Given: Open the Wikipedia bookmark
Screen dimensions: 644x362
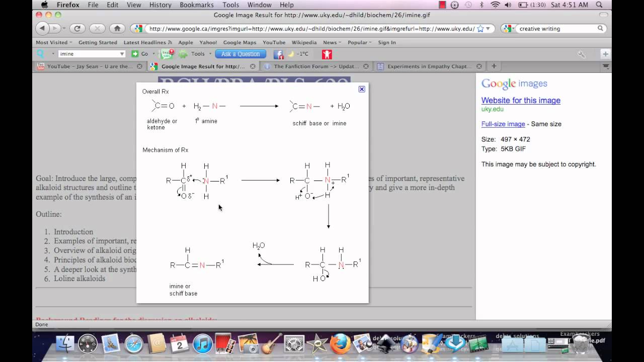Looking at the screenshot, I should pyautogui.click(x=304, y=42).
